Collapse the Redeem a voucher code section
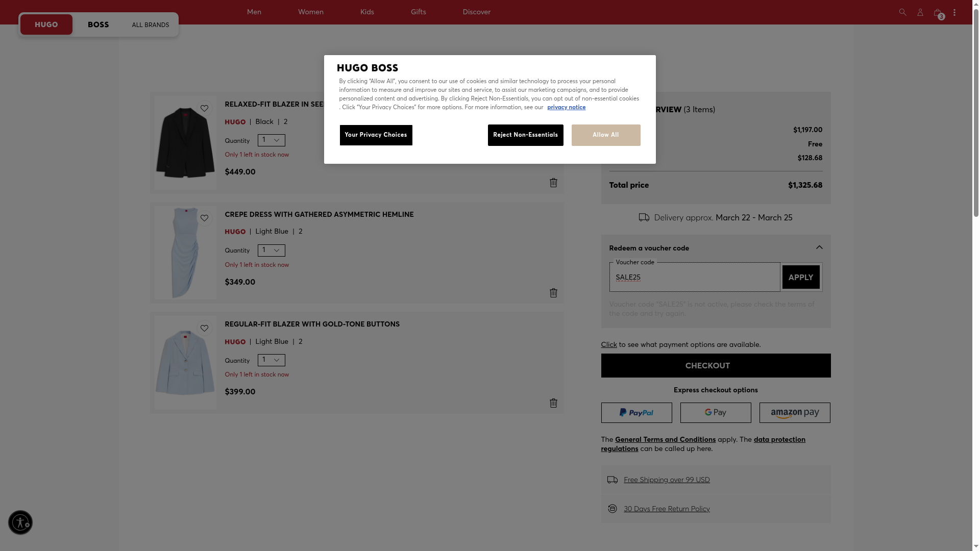The width and height of the screenshot is (980, 551). pyautogui.click(x=819, y=247)
